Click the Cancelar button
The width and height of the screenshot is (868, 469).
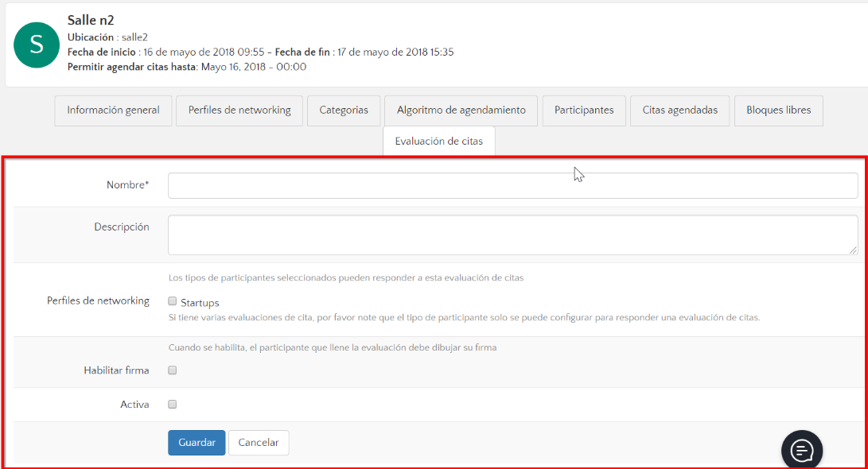(x=259, y=443)
